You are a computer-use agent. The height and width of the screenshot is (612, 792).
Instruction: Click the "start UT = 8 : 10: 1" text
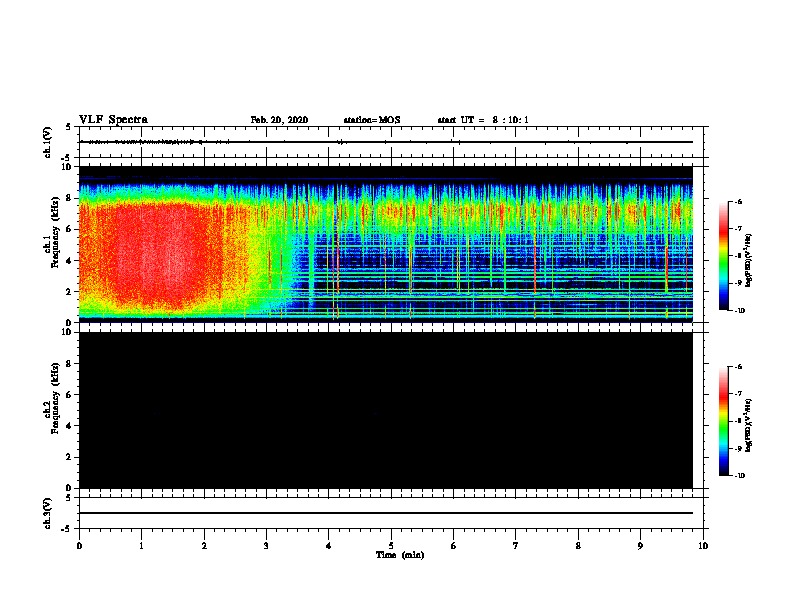(x=483, y=120)
